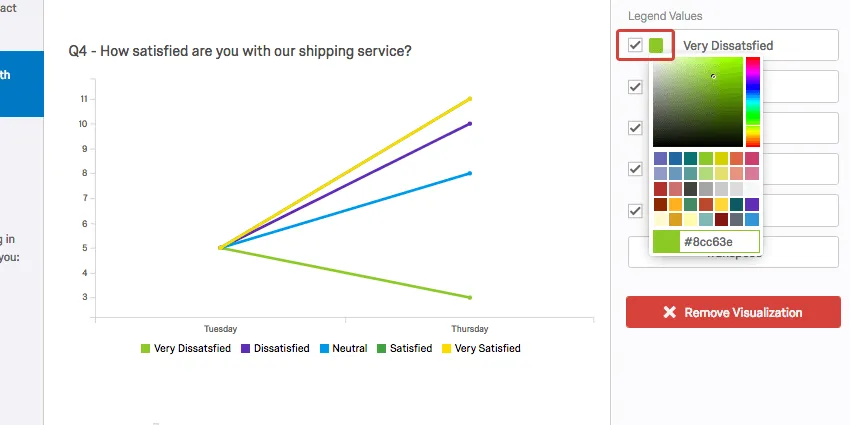Uncheck the fourth legend value checkbox
This screenshot has width=850, height=425.
(635, 169)
